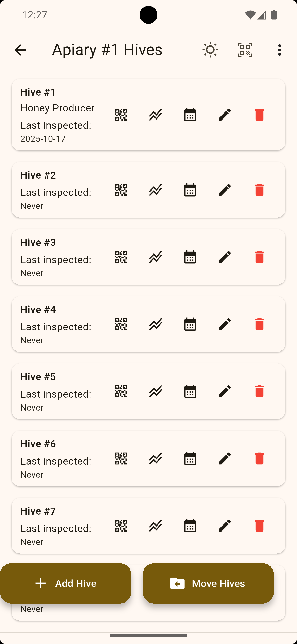Toggle the light/dark theme sun icon

[210, 50]
